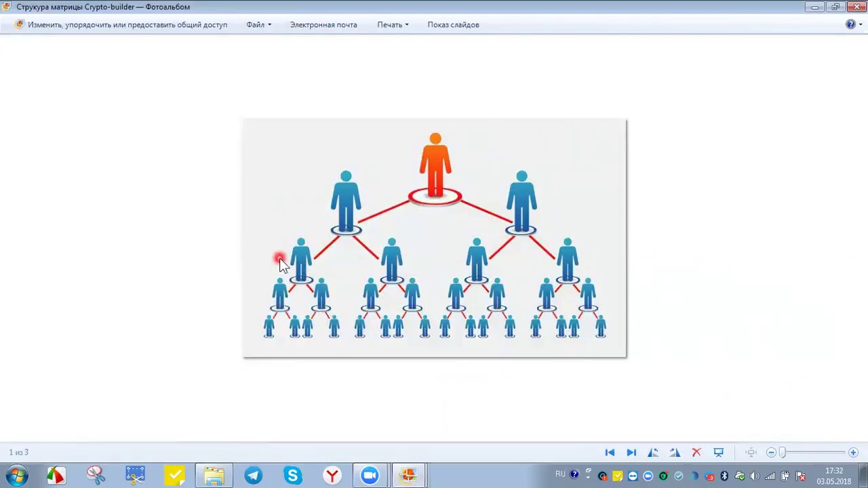The width and height of the screenshot is (868, 488).
Task: Delete the photo with red X
Action: pos(696,452)
